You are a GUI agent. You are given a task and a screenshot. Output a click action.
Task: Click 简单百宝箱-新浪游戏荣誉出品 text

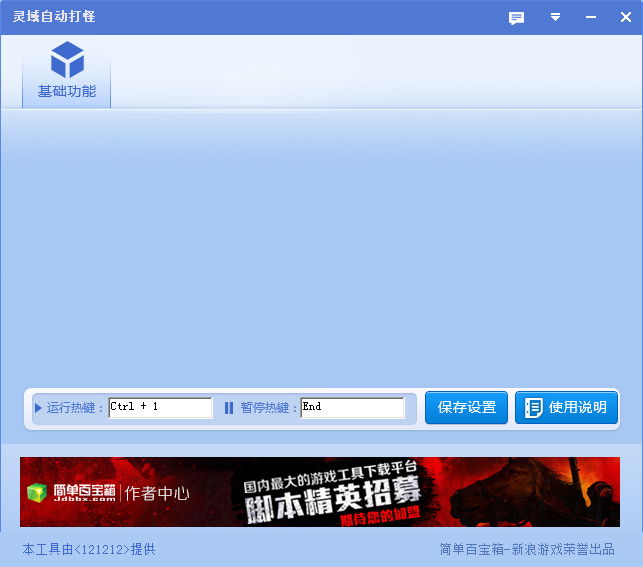pyautogui.click(x=527, y=549)
